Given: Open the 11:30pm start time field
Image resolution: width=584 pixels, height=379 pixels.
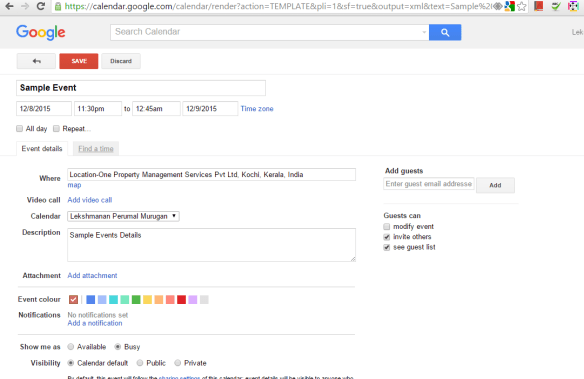Looking at the screenshot, I should [x=98, y=109].
